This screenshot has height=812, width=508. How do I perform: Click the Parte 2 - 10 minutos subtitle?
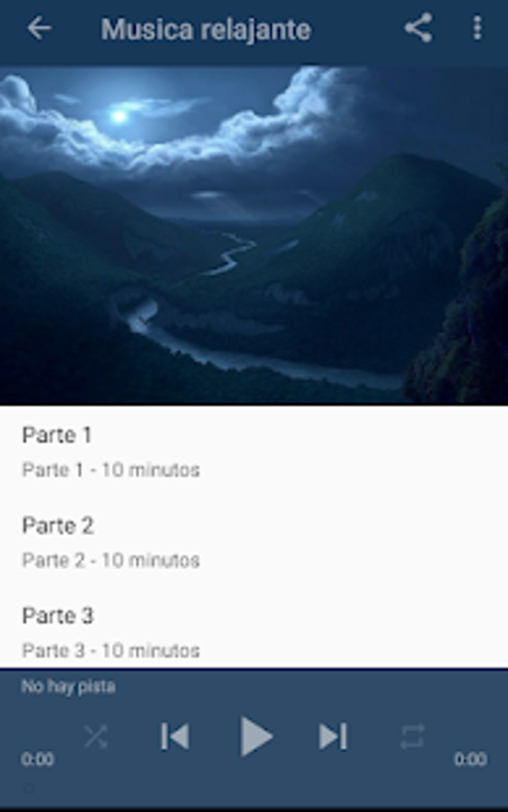pos(111,560)
